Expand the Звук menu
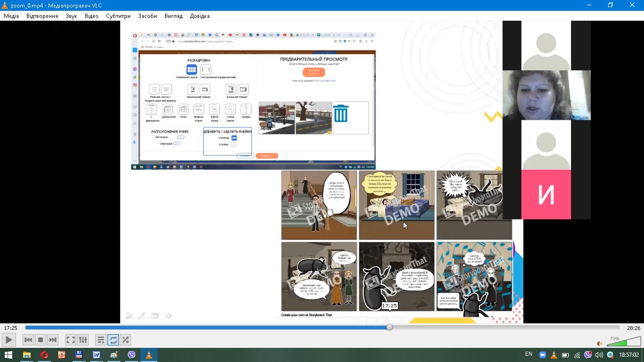 pos(71,16)
